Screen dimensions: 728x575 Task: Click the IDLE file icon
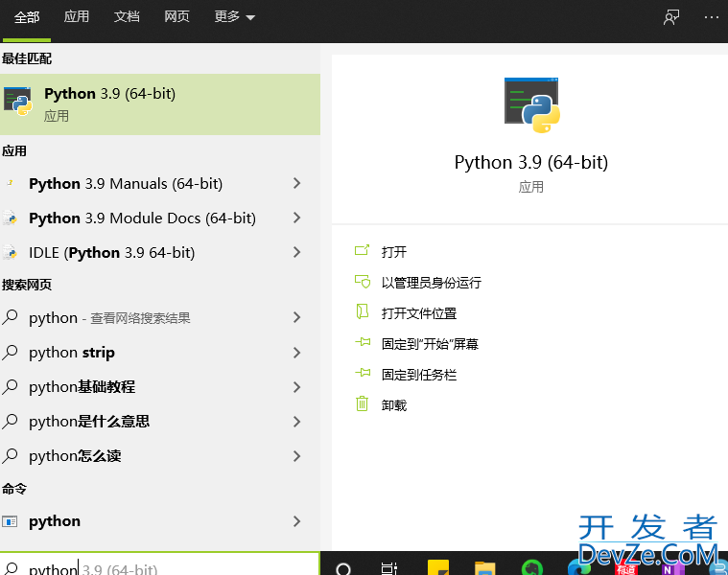[x=10, y=252]
